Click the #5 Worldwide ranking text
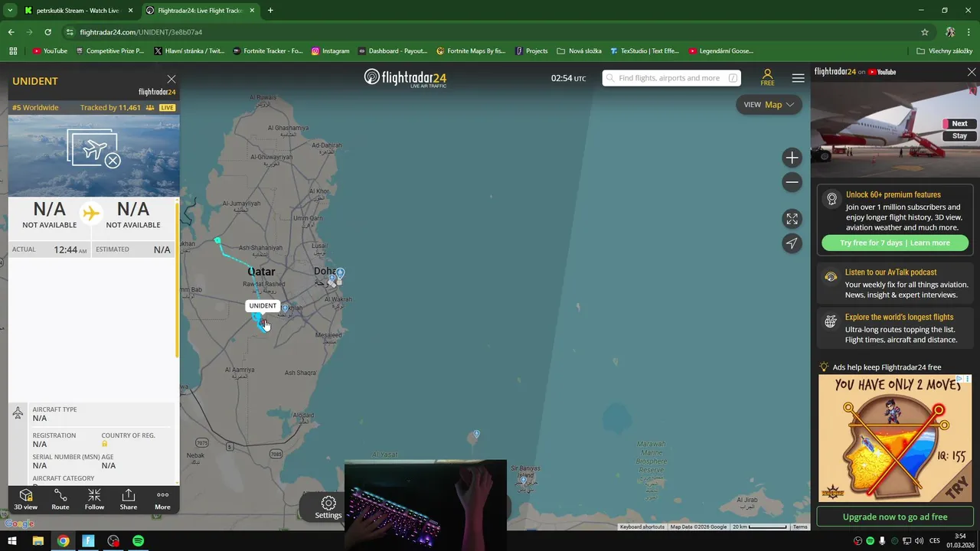Viewport: 980px width, 551px height. (x=35, y=108)
